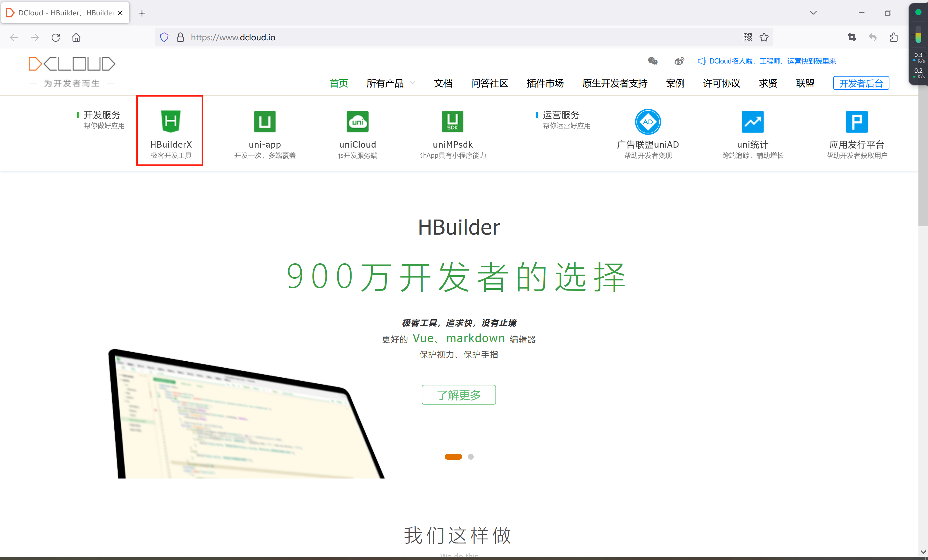Click the laptop editor preview image

(x=247, y=414)
